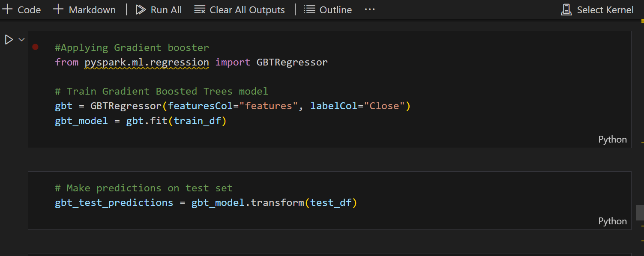Insert a new Markdown cell
This screenshot has width=644, height=256.
(84, 10)
